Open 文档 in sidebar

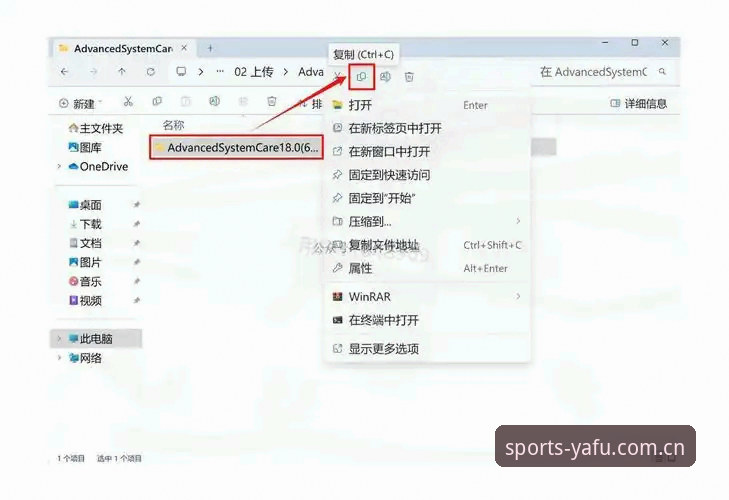pos(85,243)
